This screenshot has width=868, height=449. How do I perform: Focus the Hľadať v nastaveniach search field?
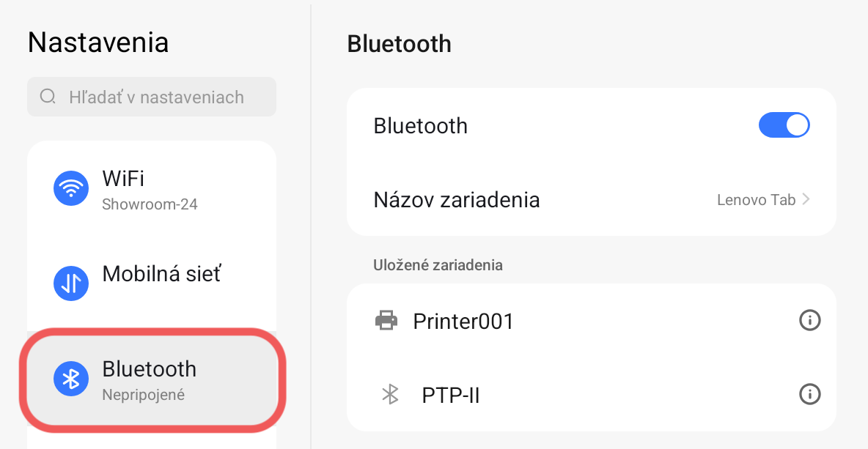click(156, 97)
